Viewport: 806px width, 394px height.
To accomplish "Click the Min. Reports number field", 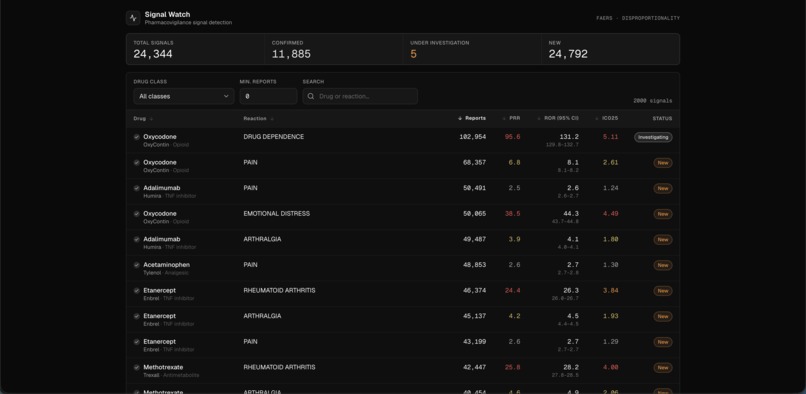I will coord(268,96).
